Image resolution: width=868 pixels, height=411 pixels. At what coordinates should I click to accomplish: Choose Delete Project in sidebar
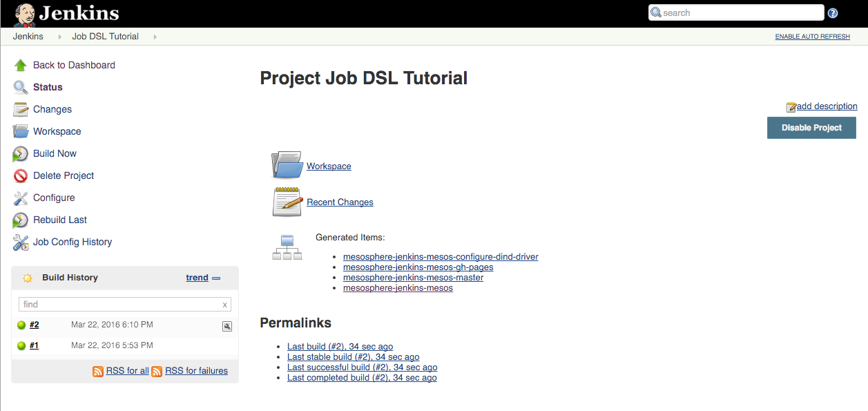tap(64, 175)
